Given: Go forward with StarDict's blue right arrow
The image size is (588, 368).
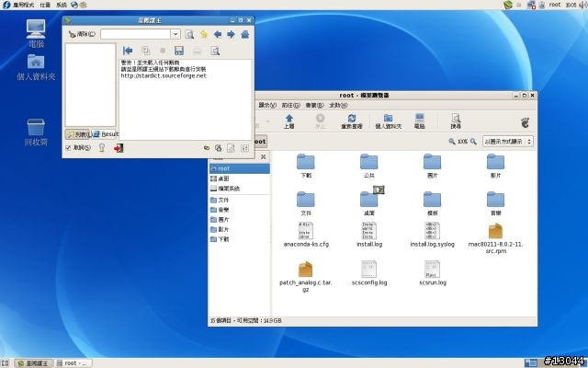Looking at the screenshot, I should (231, 35).
